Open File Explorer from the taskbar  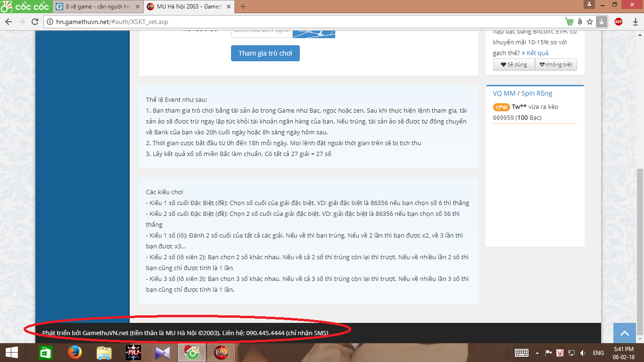click(104, 353)
